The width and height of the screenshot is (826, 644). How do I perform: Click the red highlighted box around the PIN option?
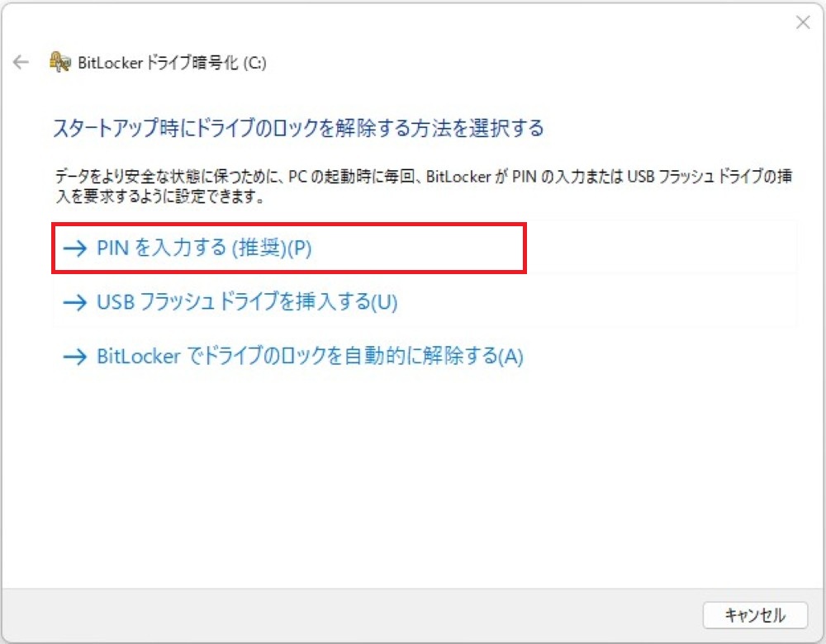pos(289,248)
